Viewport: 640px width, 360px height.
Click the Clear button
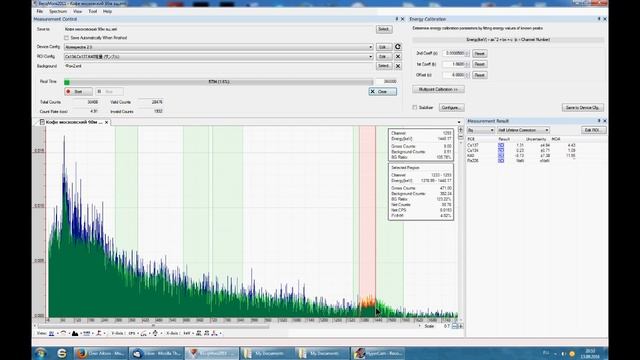(x=382, y=91)
